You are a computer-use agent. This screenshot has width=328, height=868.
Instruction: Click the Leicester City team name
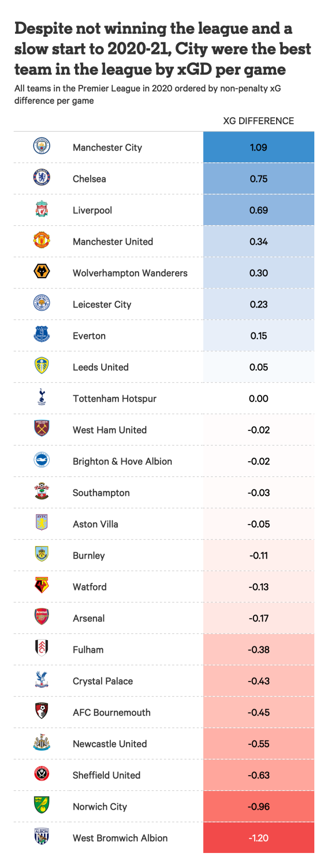click(102, 304)
